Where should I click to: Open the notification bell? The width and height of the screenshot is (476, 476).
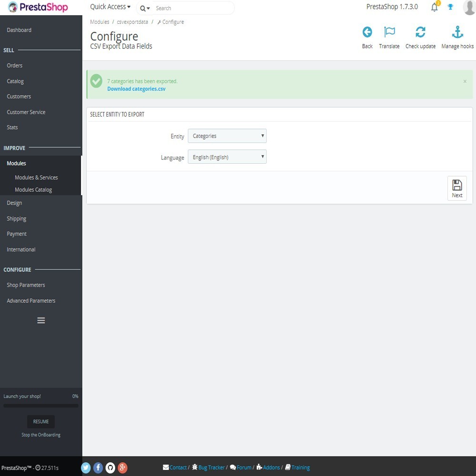click(x=434, y=7)
